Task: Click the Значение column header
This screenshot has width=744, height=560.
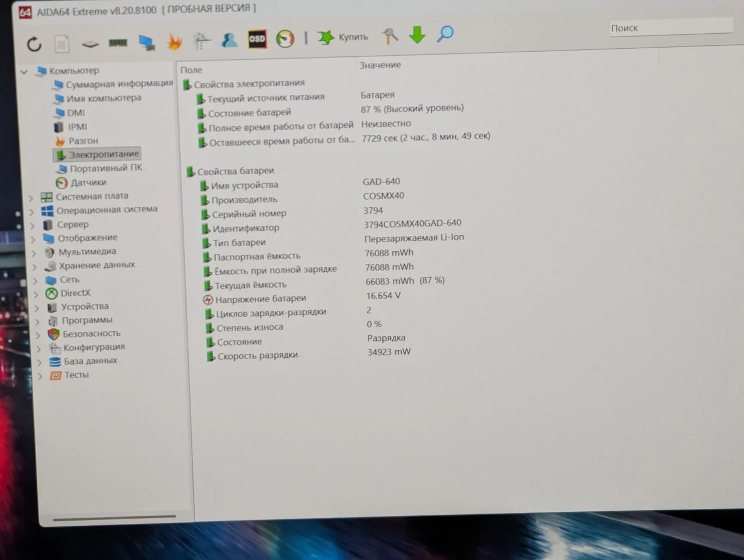Action: point(380,65)
